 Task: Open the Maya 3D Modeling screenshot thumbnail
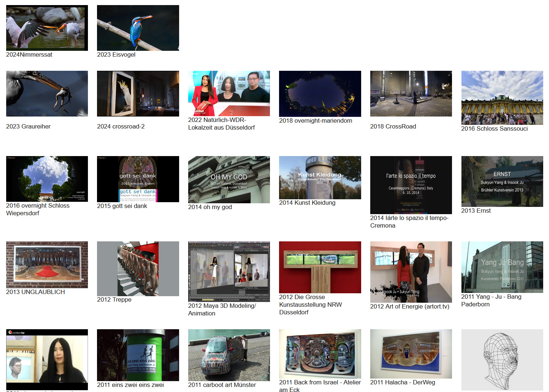229,271
